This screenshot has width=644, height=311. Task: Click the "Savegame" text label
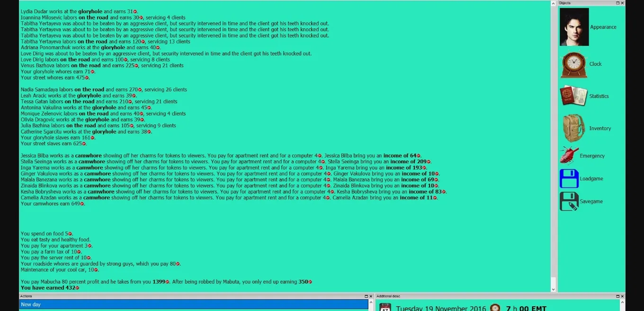coord(591,202)
